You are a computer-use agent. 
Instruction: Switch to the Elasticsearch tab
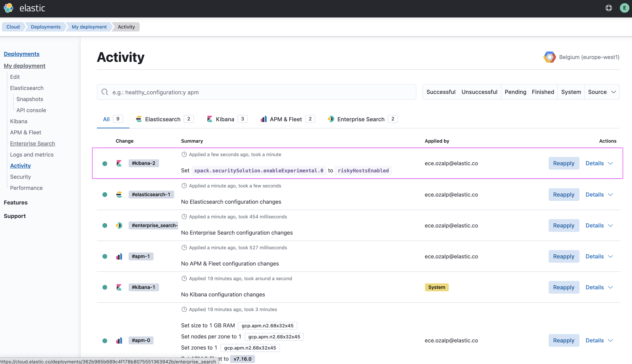[x=165, y=119]
